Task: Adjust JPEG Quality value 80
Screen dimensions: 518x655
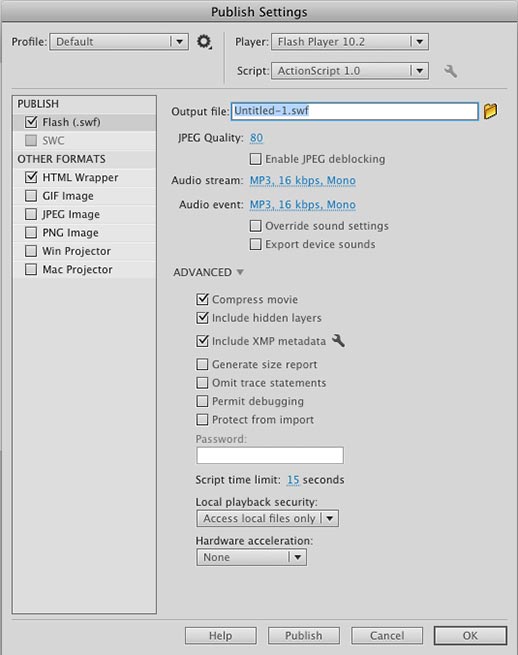Action: coord(256,138)
